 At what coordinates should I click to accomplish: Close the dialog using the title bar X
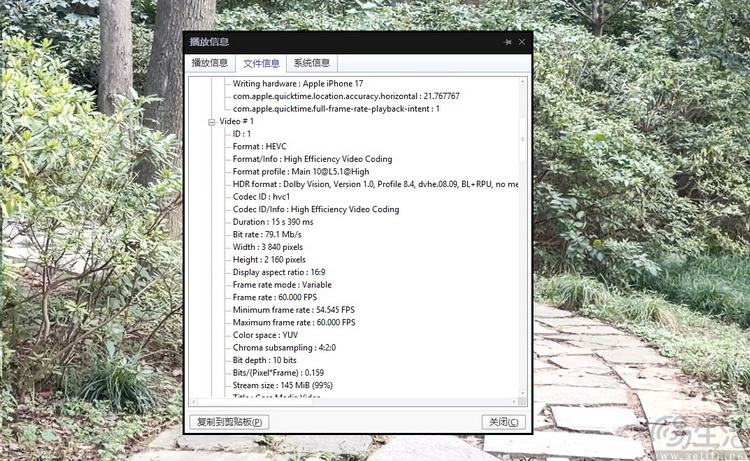522,42
